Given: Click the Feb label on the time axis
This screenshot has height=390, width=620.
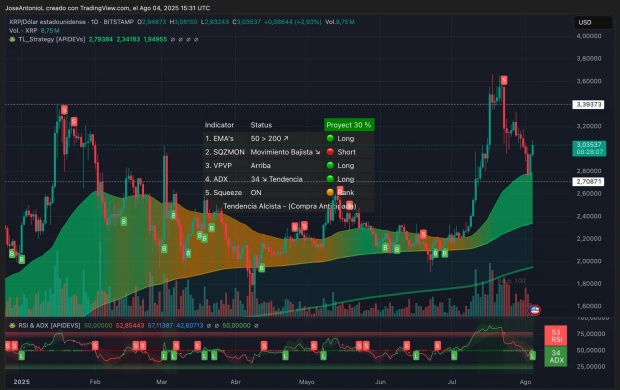Looking at the screenshot, I should coord(95,382).
